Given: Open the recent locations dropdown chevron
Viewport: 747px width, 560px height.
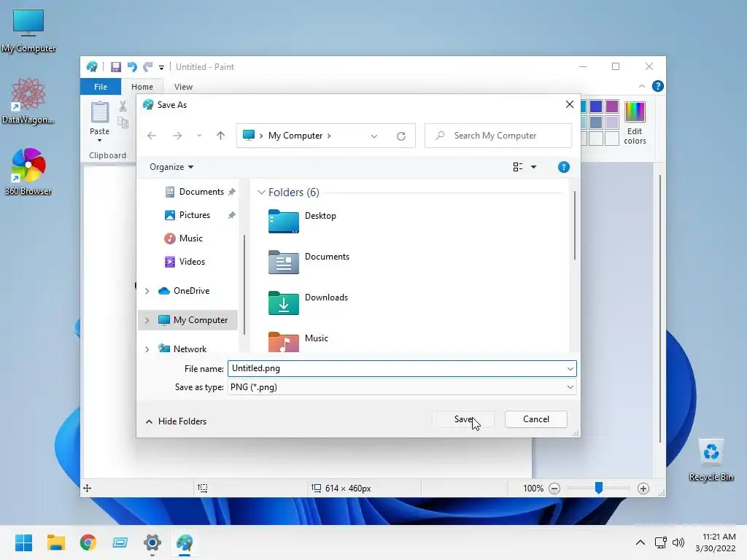Looking at the screenshot, I should [199, 136].
